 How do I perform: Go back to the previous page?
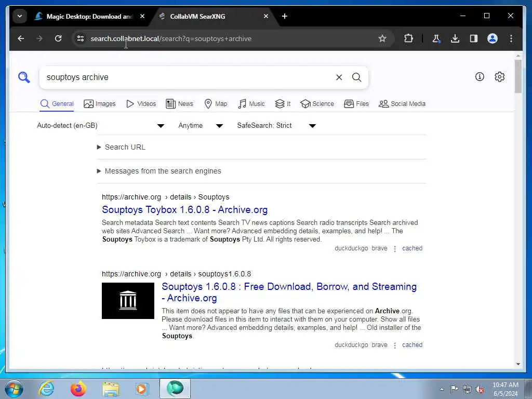[21, 38]
